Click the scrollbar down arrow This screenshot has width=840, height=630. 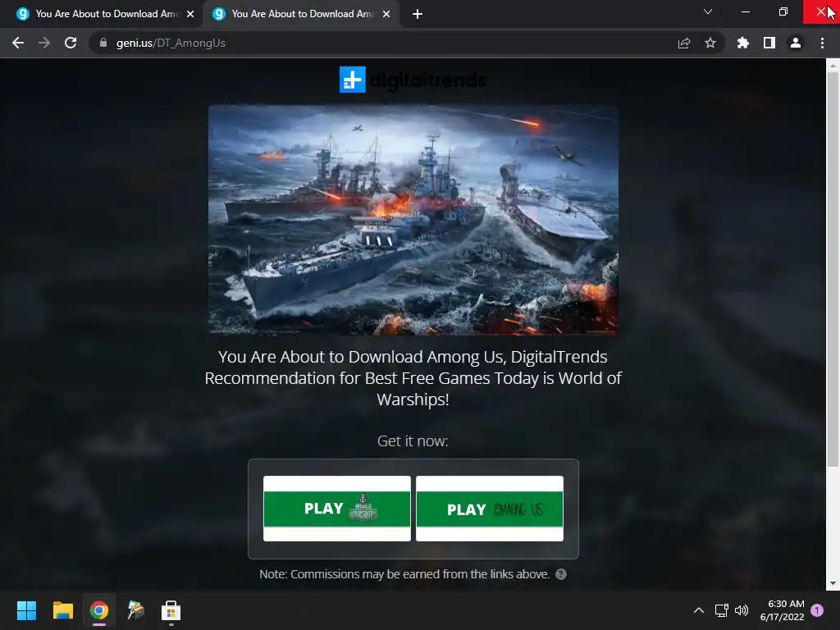click(833, 583)
